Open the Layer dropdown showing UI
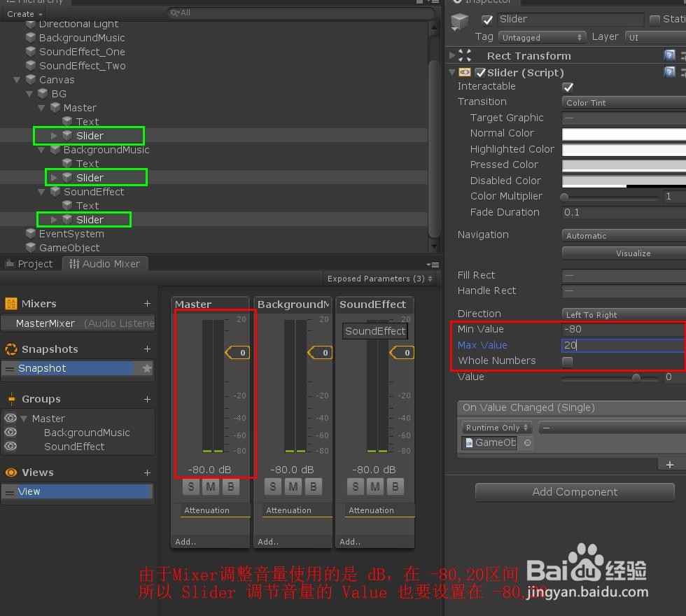The width and height of the screenshot is (686, 616). (x=655, y=37)
